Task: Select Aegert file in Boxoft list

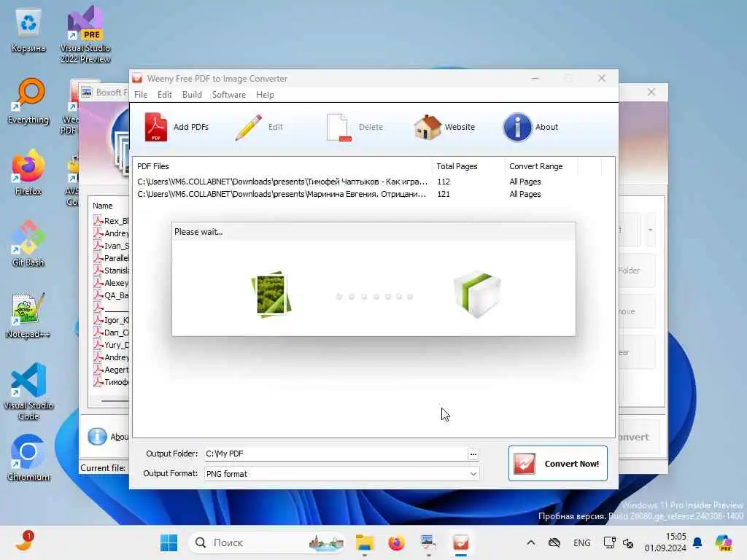Action: (x=111, y=370)
